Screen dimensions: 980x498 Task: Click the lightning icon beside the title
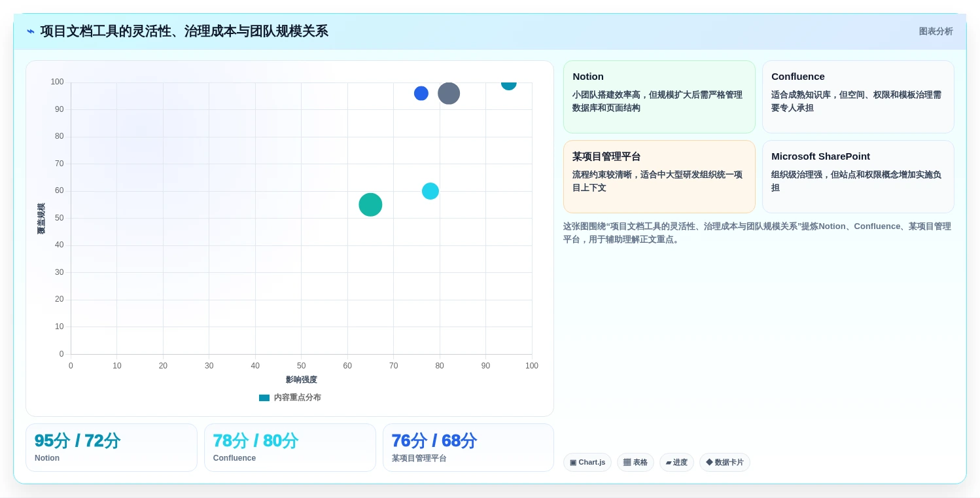[31, 31]
